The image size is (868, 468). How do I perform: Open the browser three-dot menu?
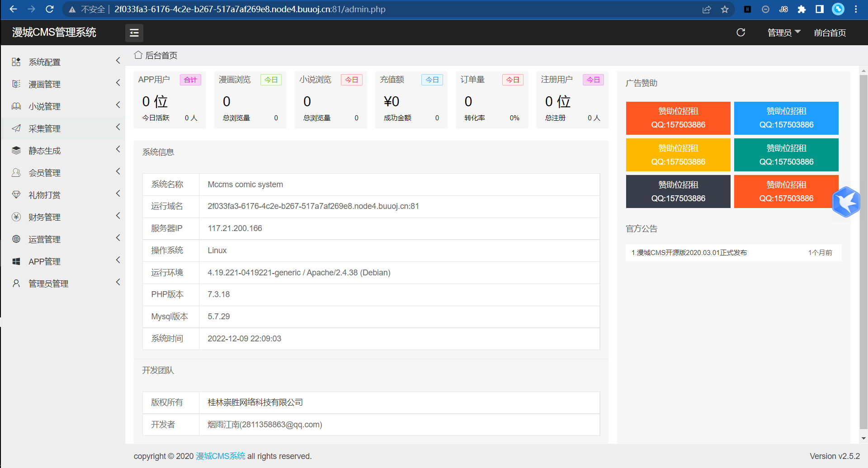tap(856, 9)
